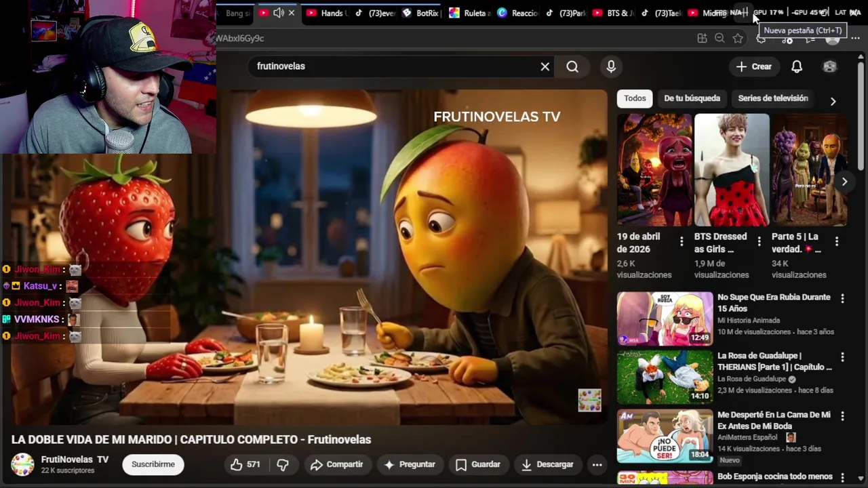The height and width of the screenshot is (488, 868).
Task: Clear the frutinovelas search text
Action: [545, 66]
